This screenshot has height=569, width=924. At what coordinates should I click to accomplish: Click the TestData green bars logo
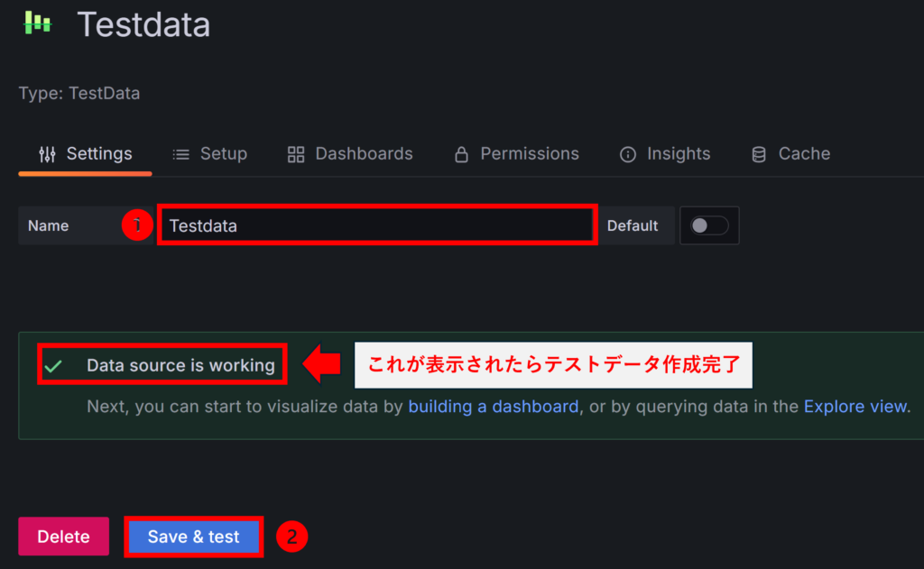click(x=38, y=23)
